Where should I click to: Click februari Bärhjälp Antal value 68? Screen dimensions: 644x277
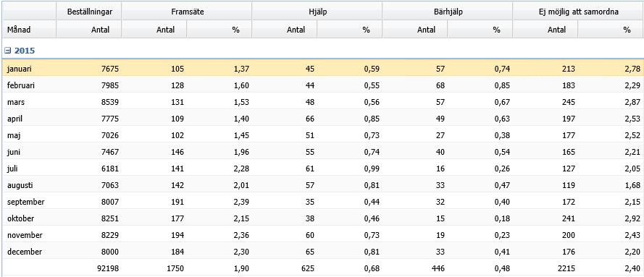coord(440,85)
